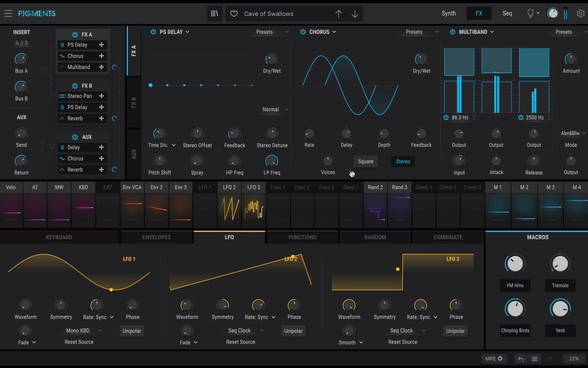The image size is (588, 368).
Task: Click the Cave of Swallows preset name
Action: pyautogui.click(x=269, y=13)
